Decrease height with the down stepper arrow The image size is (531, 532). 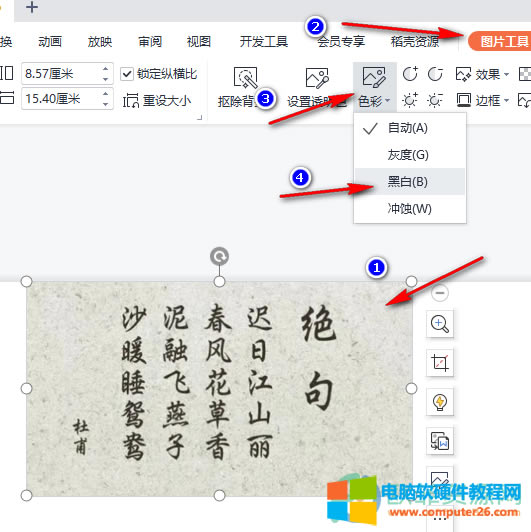(106, 79)
